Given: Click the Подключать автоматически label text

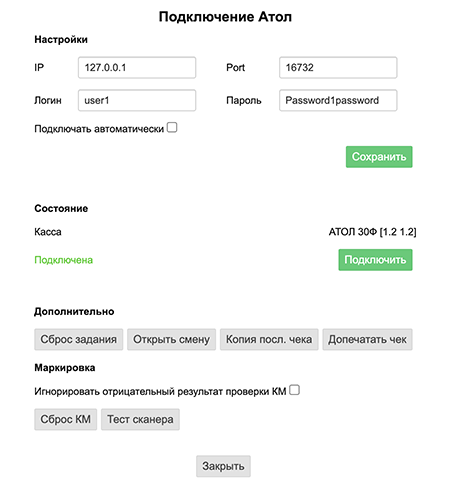Looking at the screenshot, I should (99, 129).
